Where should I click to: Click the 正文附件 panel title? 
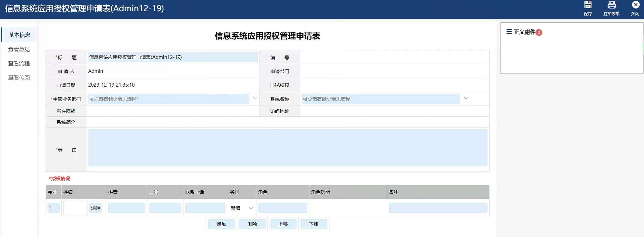tap(524, 32)
